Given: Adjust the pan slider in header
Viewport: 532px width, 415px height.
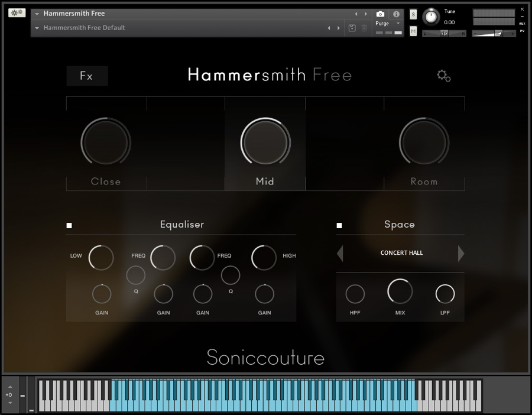Looking at the screenshot, I should (444, 34).
